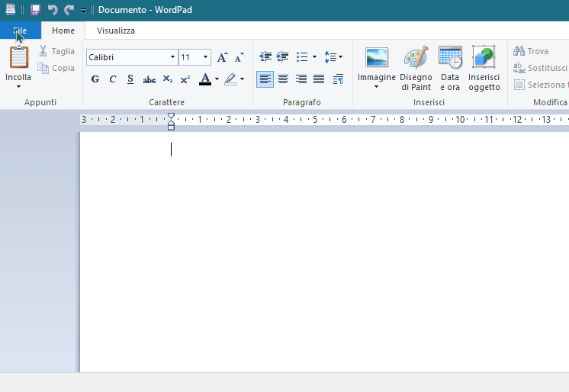Click the font size field showing 11
Viewport: 569px width, 392px height.
tap(190, 57)
